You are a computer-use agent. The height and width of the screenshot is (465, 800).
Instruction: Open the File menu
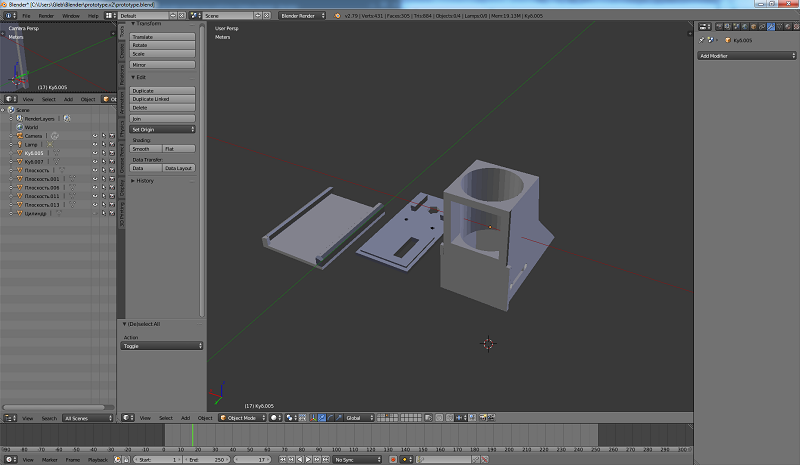coord(26,16)
